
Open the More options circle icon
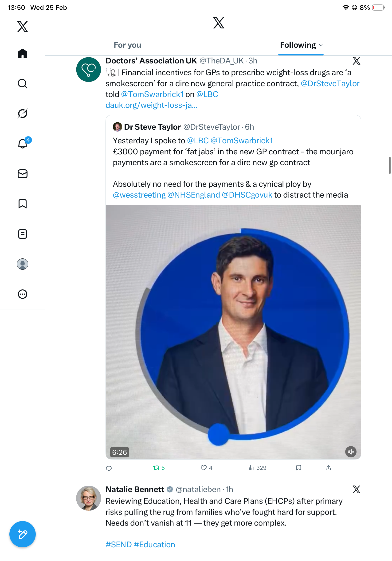tap(23, 294)
